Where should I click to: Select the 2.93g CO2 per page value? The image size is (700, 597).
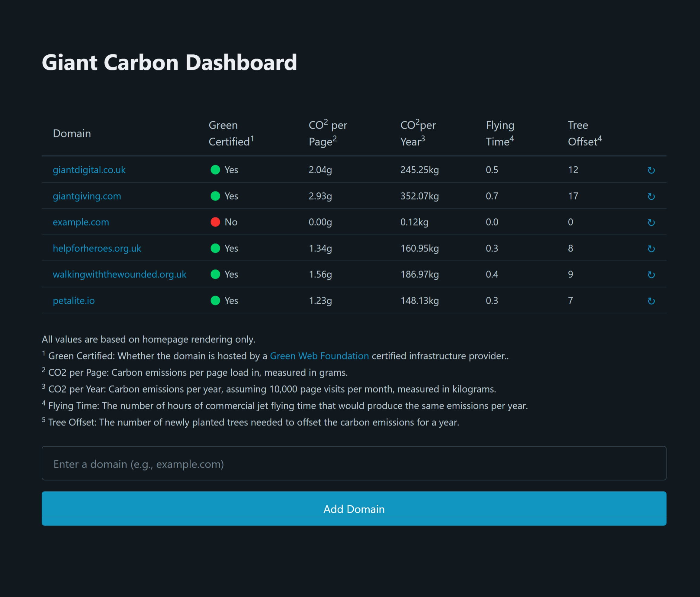click(320, 196)
